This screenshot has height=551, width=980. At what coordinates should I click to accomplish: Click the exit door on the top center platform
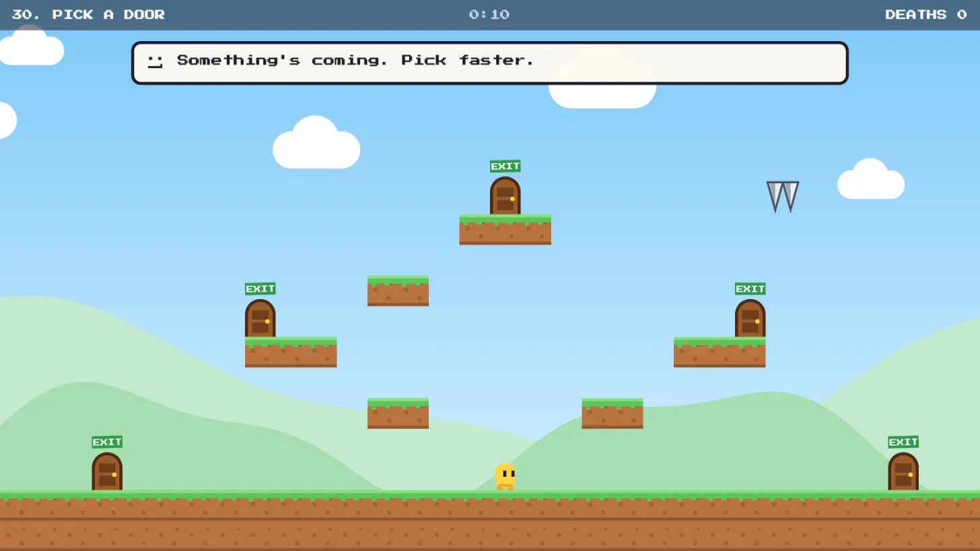(505, 195)
